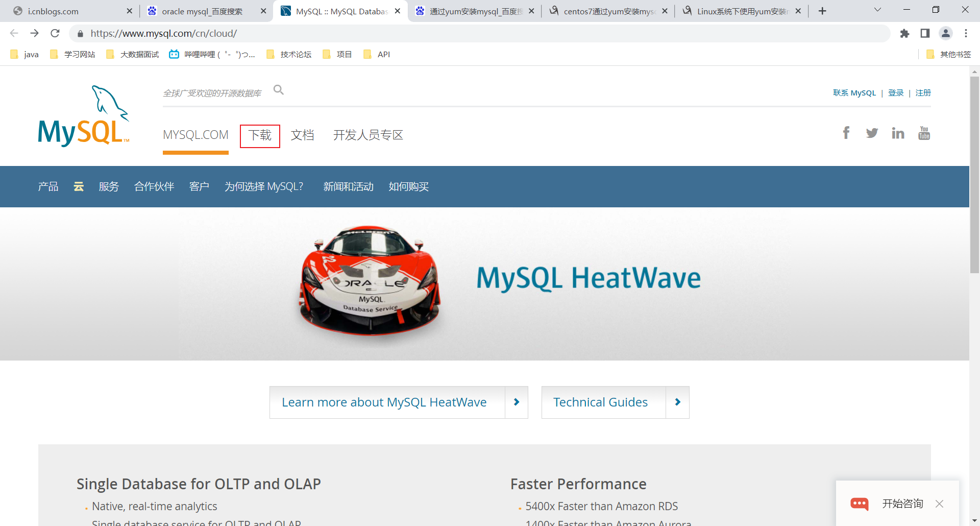Open 合作伙伴 partners menu
Image resolution: width=980 pixels, height=526 pixels.
point(154,187)
